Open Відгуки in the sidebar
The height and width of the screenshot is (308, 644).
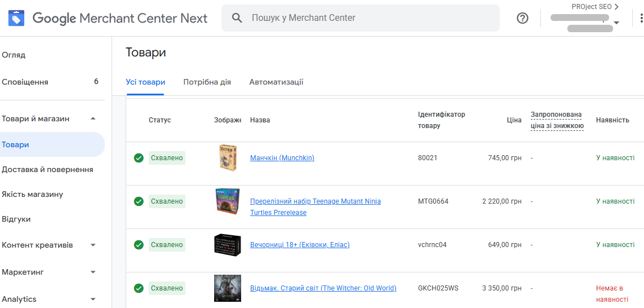tap(16, 219)
